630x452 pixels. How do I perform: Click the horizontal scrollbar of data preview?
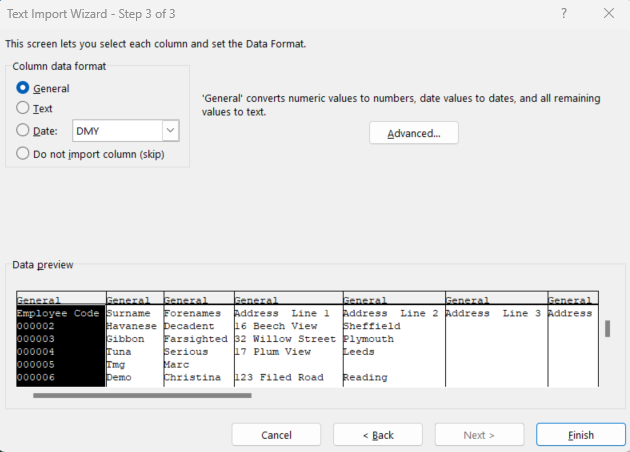[142, 395]
